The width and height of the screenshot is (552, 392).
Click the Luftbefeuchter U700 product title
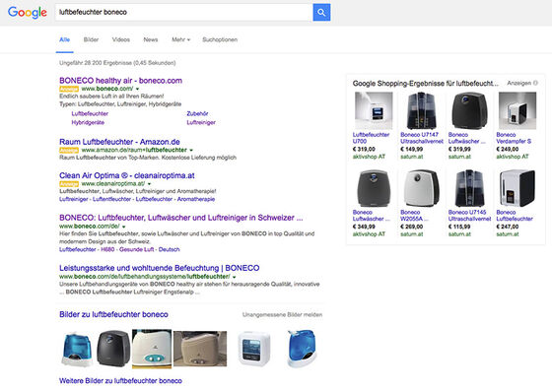[371, 138]
